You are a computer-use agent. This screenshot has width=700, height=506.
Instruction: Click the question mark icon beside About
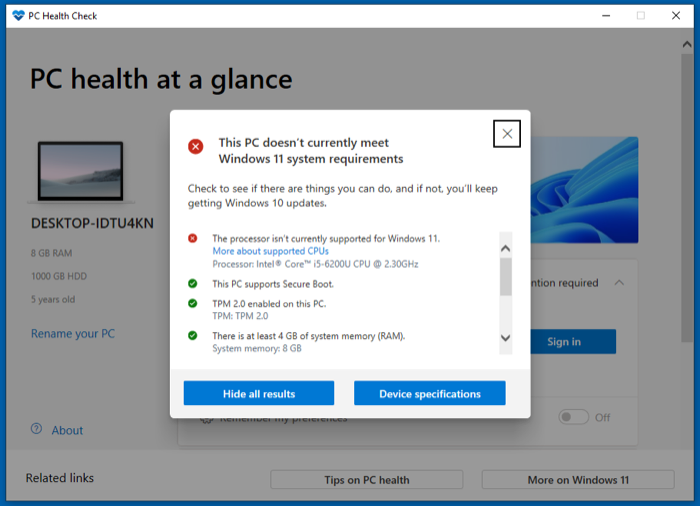pyautogui.click(x=37, y=429)
